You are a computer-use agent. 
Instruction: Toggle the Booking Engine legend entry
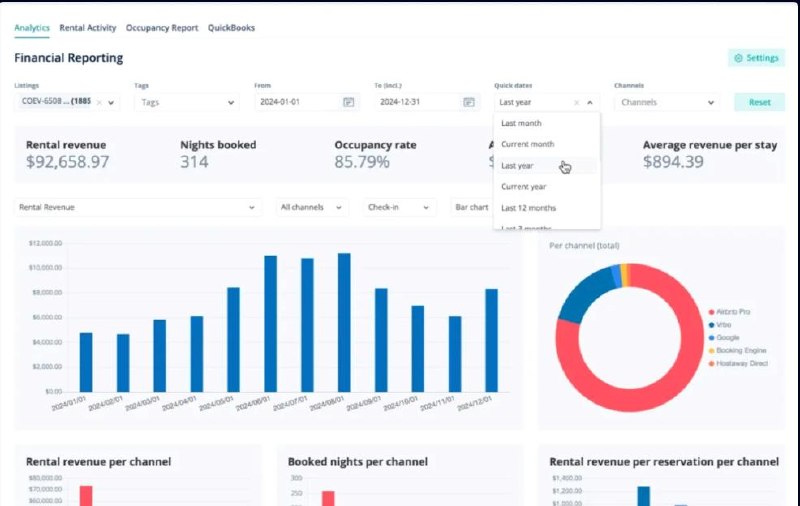(x=737, y=350)
